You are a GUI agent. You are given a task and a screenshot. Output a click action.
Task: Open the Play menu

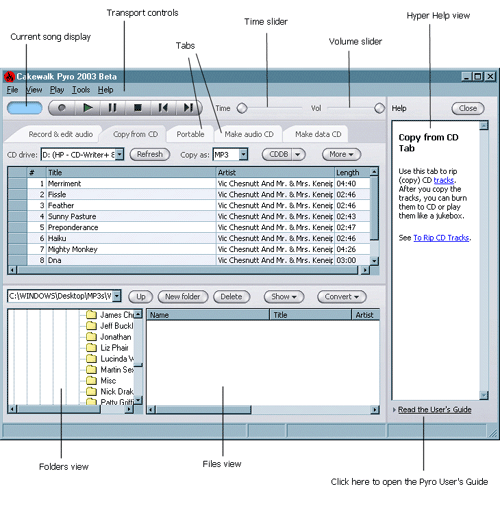[57, 90]
